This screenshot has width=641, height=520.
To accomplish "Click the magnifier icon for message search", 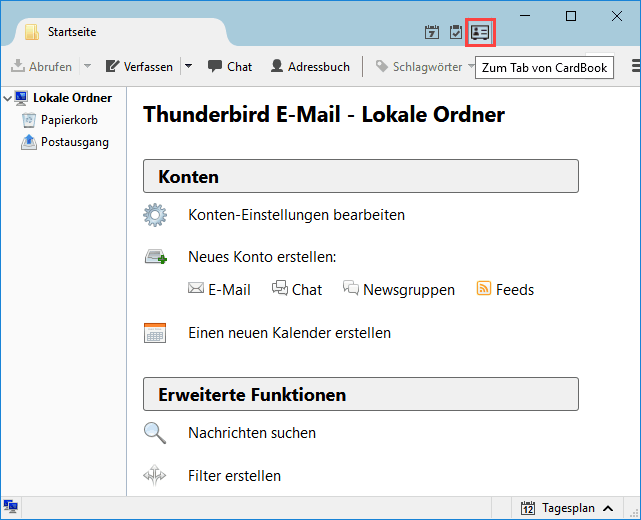I will 155,433.
